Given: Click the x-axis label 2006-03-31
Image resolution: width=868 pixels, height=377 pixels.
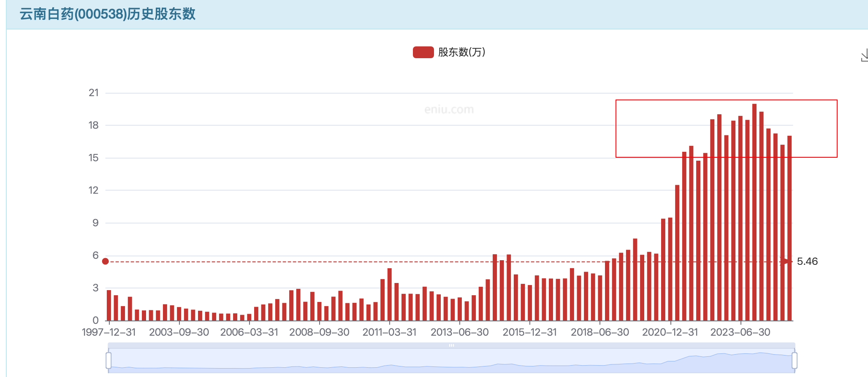Looking at the screenshot, I should coord(249,332).
